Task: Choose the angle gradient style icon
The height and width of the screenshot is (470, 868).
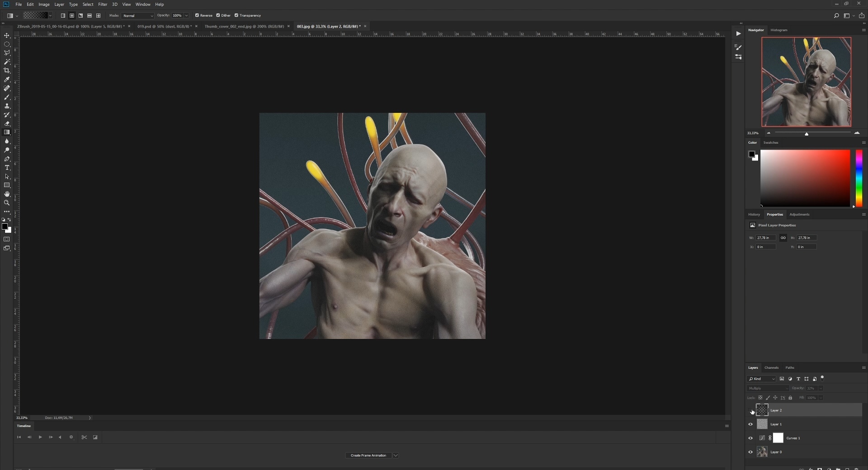Action: point(80,15)
